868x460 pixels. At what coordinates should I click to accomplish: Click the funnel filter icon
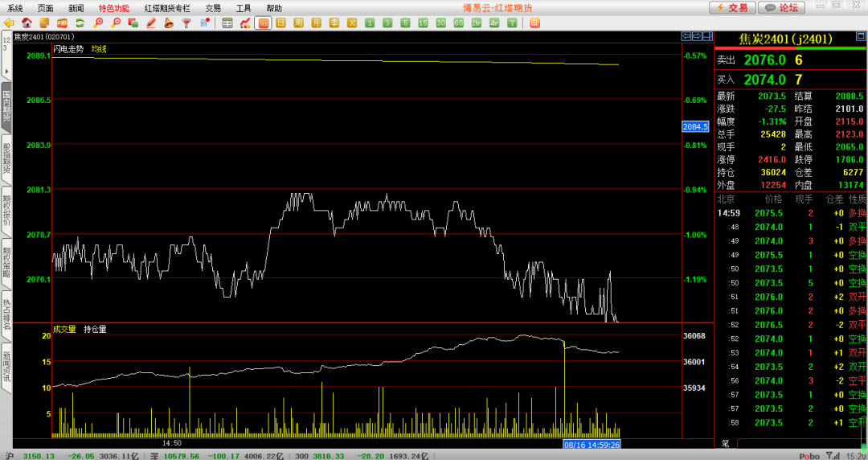186,23
